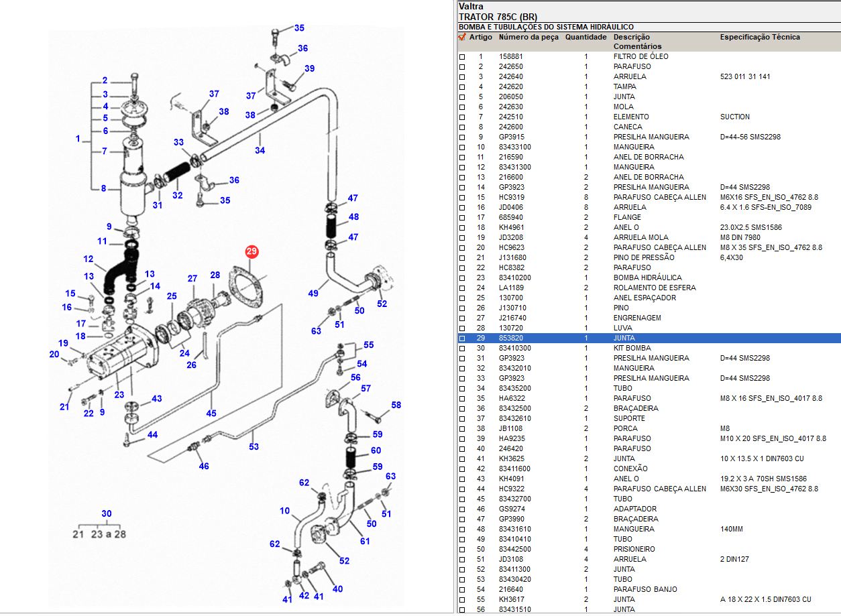Click callout 53 on the lower tube
Image resolution: width=841 pixels, height=616 pixels.
254,446
